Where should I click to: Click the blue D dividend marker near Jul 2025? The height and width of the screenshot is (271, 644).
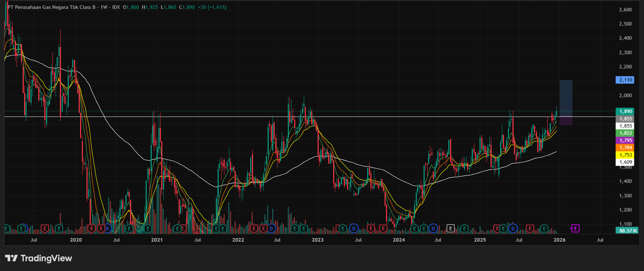tap(513, 228)
